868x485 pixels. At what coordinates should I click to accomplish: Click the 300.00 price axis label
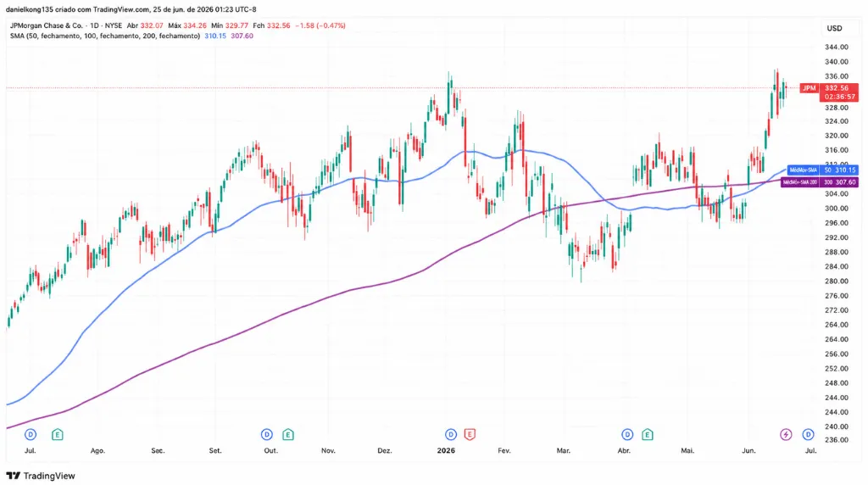coord(836,209)
